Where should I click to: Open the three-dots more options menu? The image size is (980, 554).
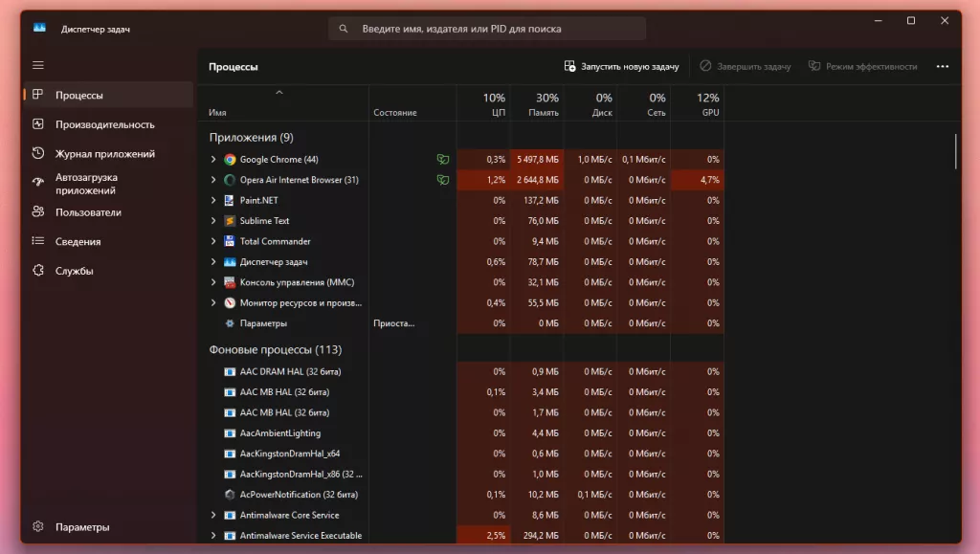point(943,67)
